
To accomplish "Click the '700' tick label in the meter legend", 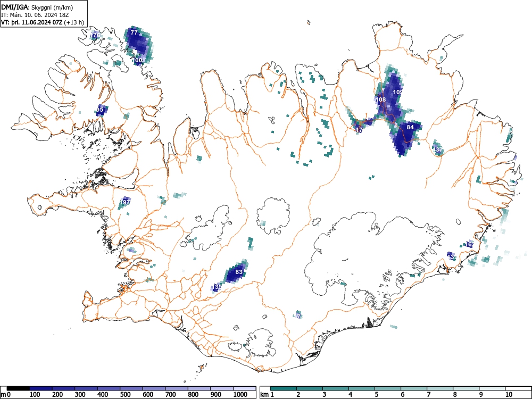I will pos(171,395).
